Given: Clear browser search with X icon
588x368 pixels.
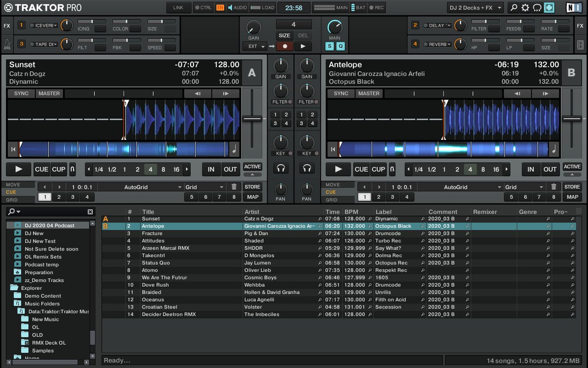Looking at the screenshot, I should [90, 212].
